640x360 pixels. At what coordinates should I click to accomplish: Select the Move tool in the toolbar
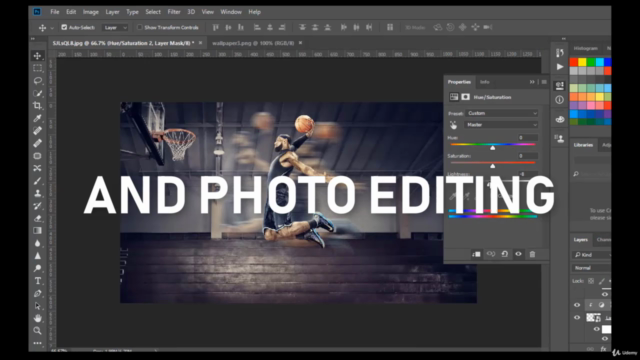coord(38,56)
